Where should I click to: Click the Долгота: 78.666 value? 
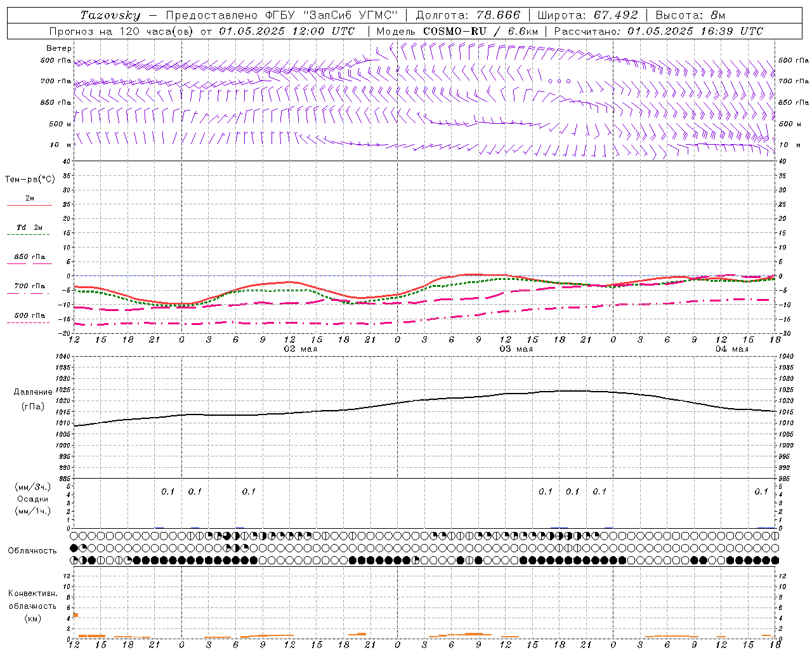[x=468, y=15]
